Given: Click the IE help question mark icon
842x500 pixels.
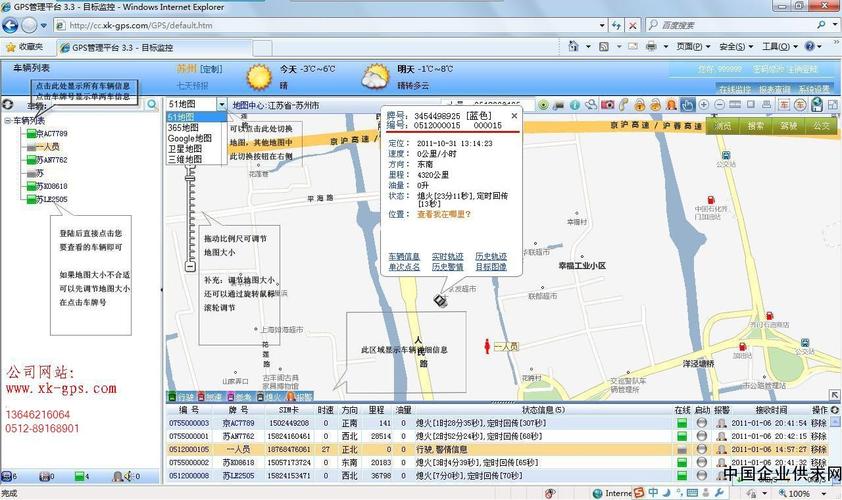Looking at the screenshot, I should 810,47.
